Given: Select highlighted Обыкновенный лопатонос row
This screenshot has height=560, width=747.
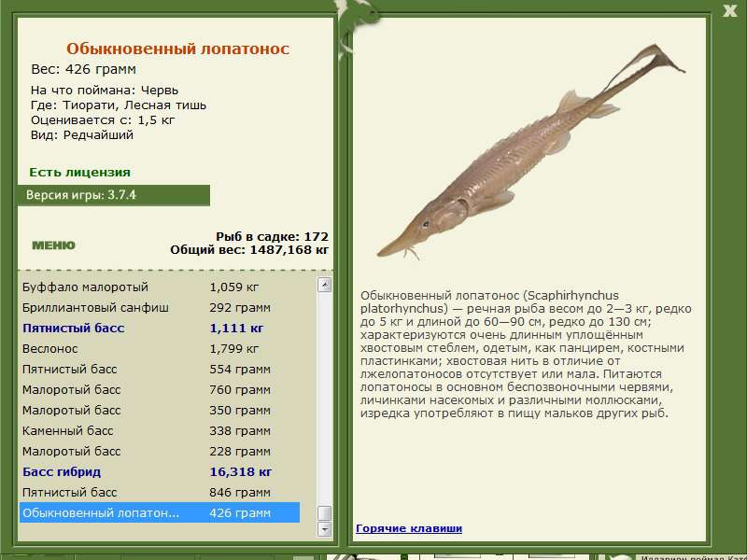Looking at the screenshot, I should click(x=160, y=512).
